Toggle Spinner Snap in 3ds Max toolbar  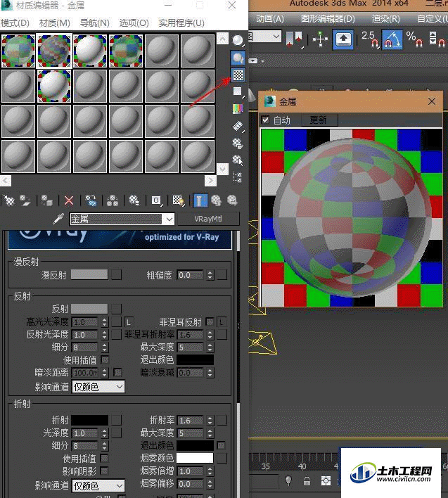tap(437, 39)
